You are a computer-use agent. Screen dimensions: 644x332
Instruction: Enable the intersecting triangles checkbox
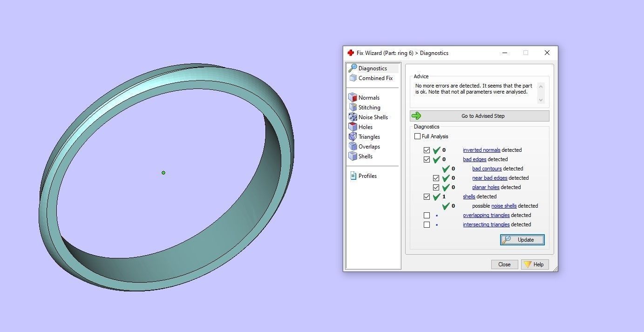[427, 224]
